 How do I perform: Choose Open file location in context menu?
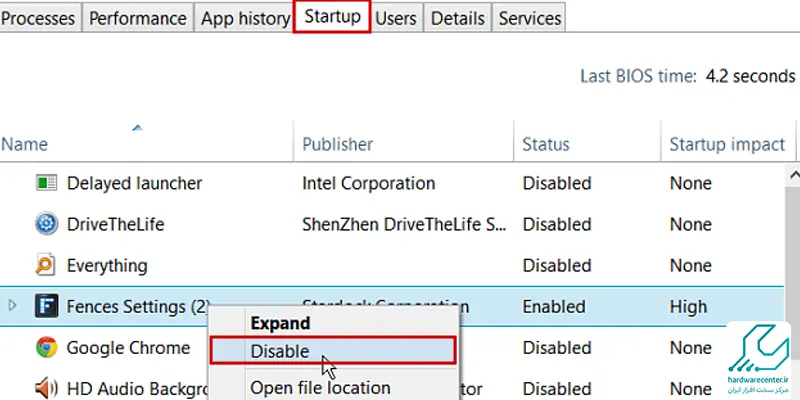pyautogui.click(x=320, y=389)
